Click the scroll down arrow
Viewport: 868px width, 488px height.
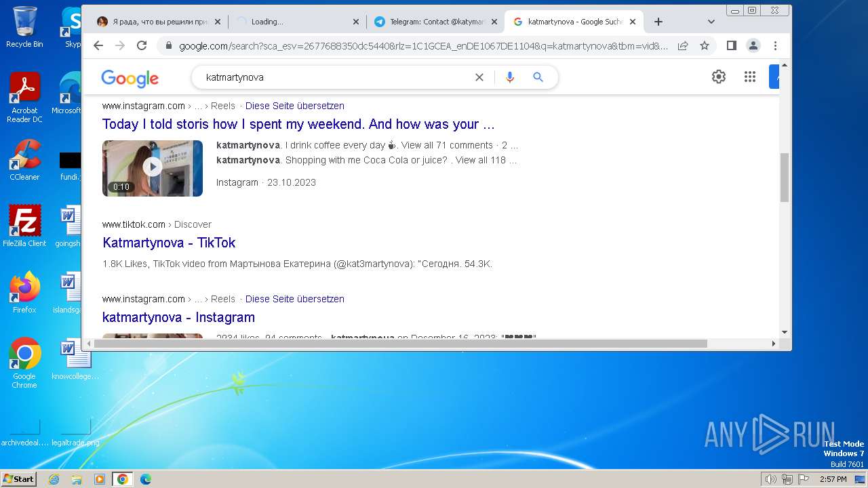785,332
